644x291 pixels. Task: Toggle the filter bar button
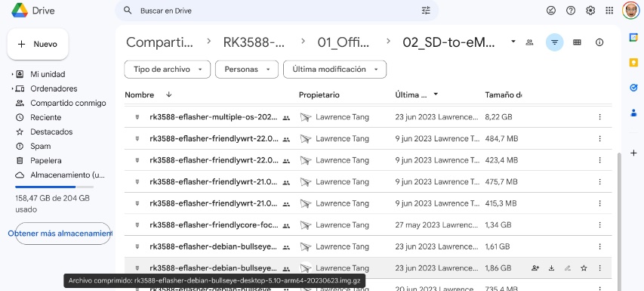[554, 42]
